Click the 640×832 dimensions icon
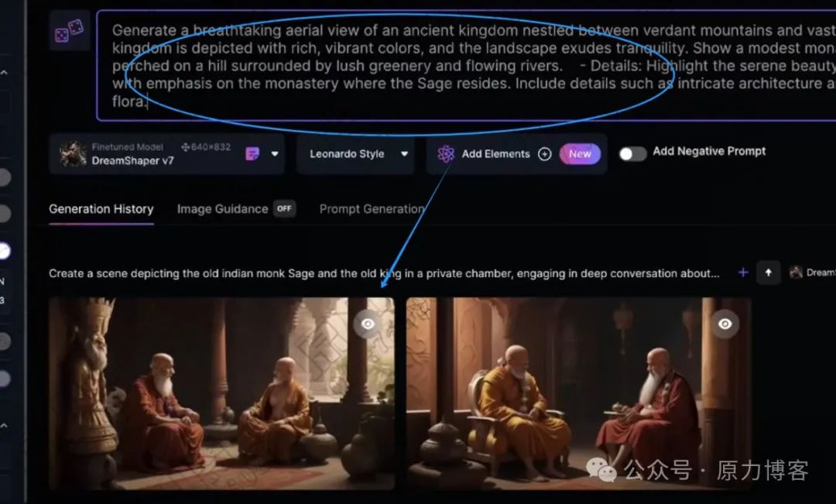836x504 pixels. [185, 146]
